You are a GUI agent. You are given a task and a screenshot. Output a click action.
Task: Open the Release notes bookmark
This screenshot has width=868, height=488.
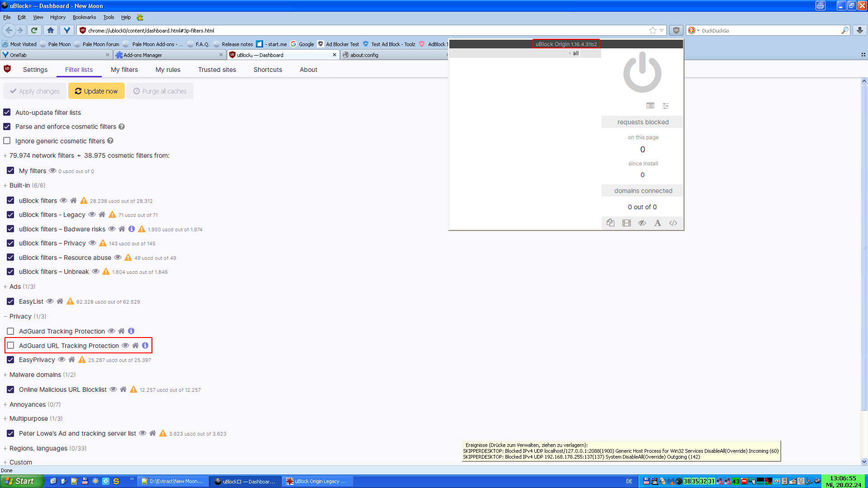pyautogui.click(x=233, y=44)
